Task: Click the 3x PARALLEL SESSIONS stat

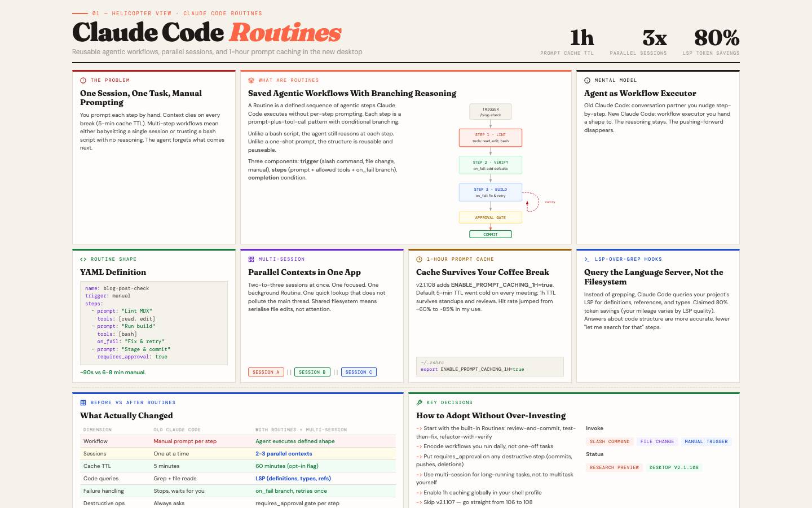Action: tap(638, 42)
